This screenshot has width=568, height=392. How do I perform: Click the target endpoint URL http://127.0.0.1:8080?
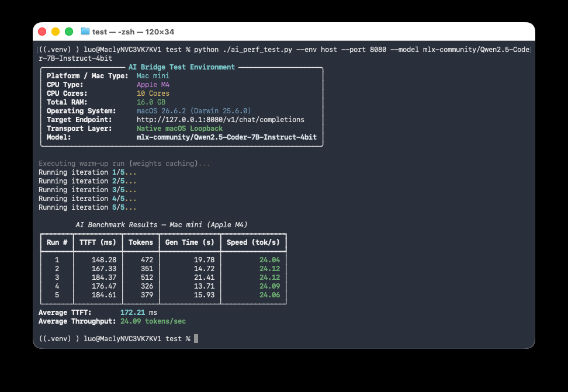[x=220, y=120]
